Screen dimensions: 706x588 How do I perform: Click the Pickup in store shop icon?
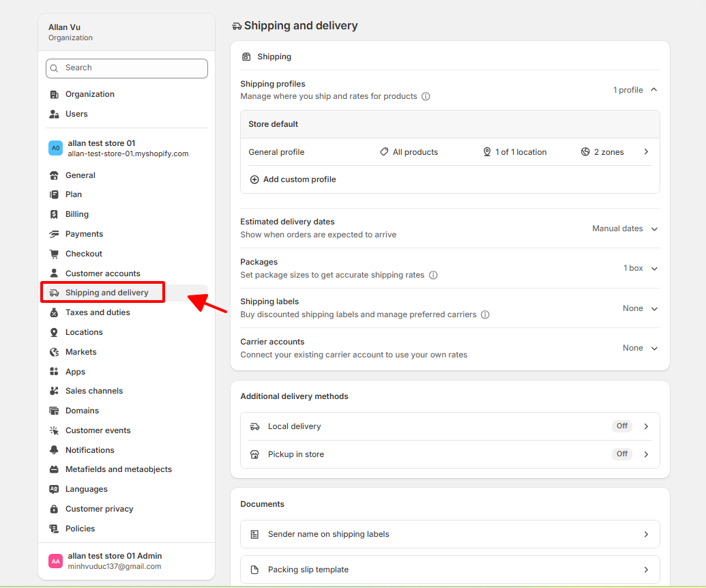[255, 454]
